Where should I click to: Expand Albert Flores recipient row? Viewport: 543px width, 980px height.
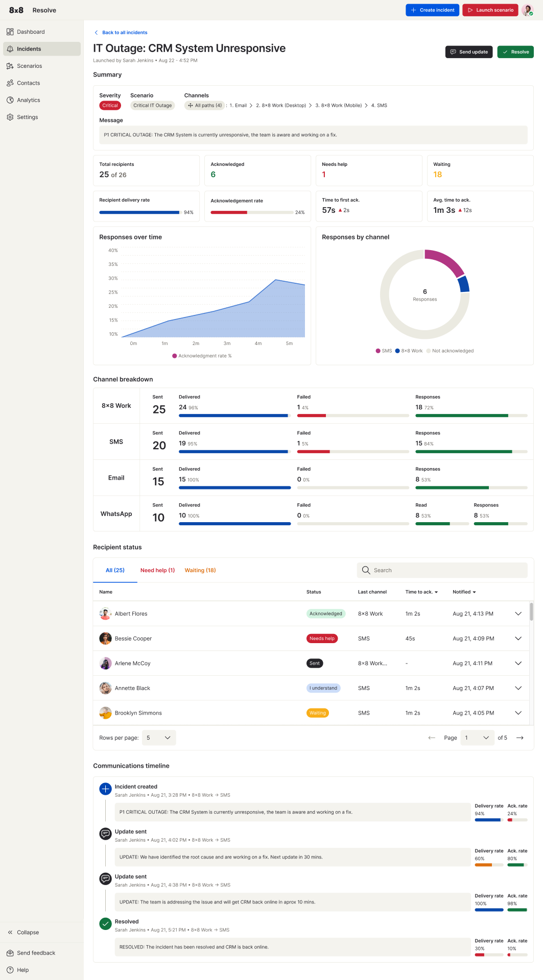tap(518, 614)
